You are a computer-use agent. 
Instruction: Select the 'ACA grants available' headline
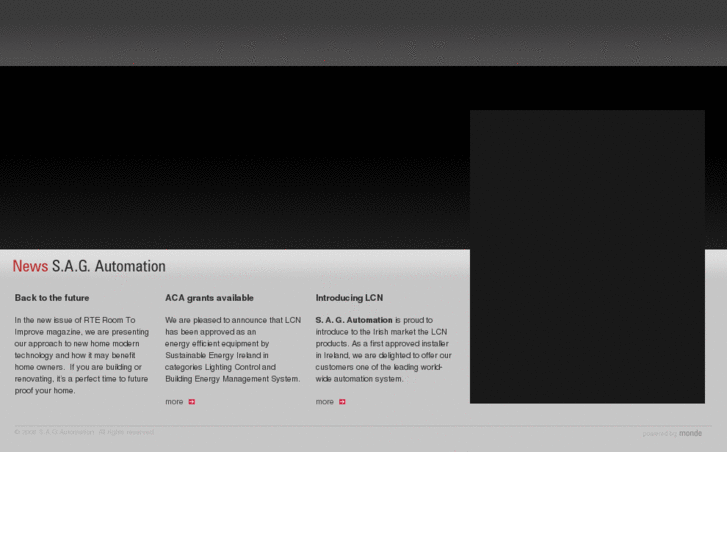click(209, 298)
